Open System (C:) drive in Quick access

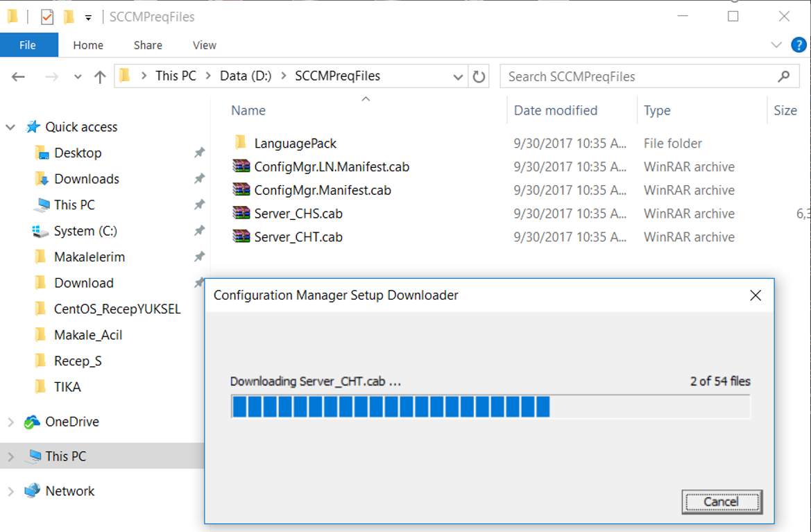pos(85,230)
